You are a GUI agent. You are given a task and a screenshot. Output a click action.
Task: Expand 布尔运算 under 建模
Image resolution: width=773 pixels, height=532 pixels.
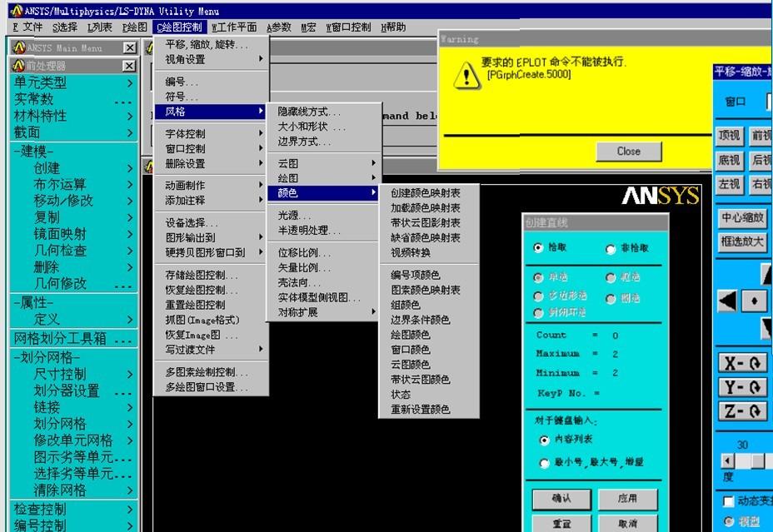[x=130, y=184]
